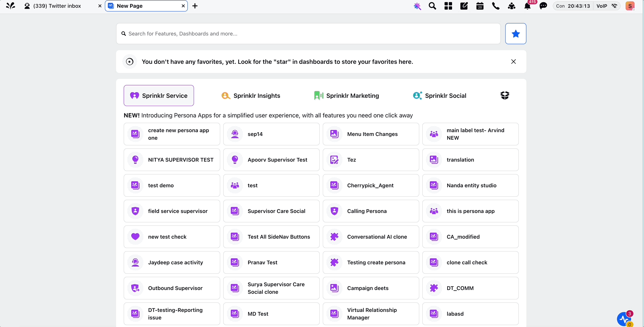This screenshot has width=644, height=327.
Task: Select the Sprinklr Service tab
Action: 159,96
